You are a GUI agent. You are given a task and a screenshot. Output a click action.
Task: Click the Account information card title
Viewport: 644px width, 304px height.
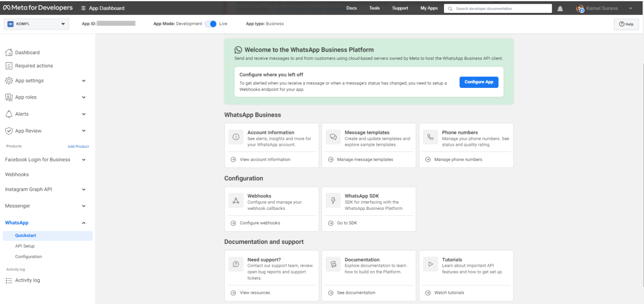click(x=271, y=132)
